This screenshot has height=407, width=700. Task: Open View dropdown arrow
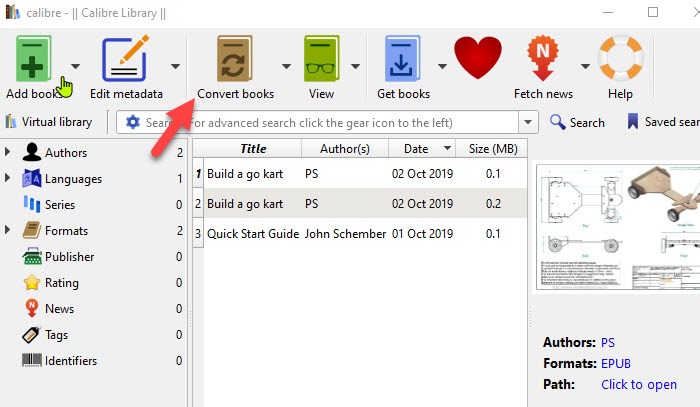pos(355,66)
